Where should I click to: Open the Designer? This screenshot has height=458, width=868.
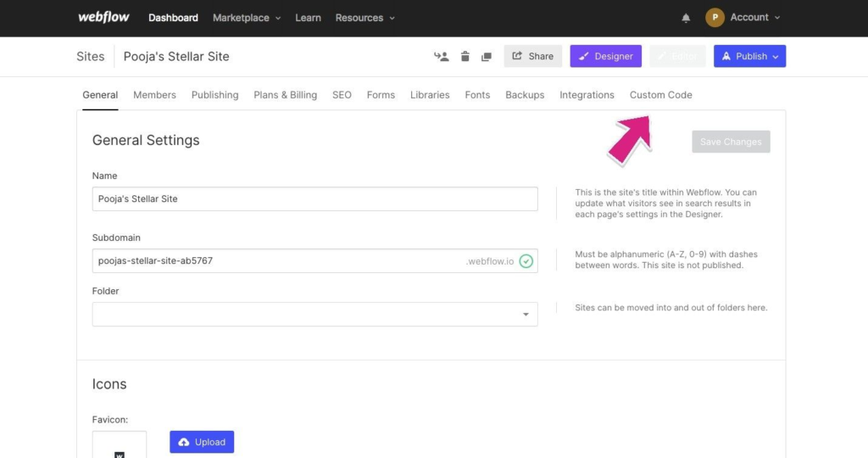click(x=605, y=56)
